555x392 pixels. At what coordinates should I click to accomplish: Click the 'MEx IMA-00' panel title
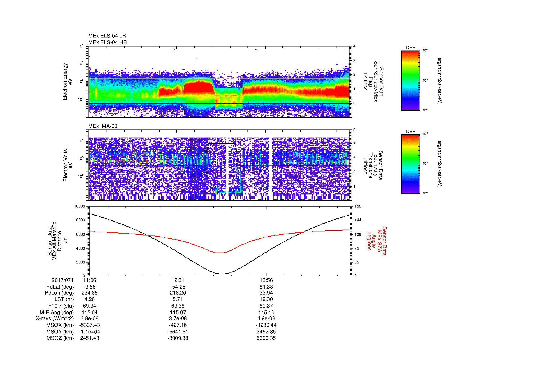pos(103,126)
